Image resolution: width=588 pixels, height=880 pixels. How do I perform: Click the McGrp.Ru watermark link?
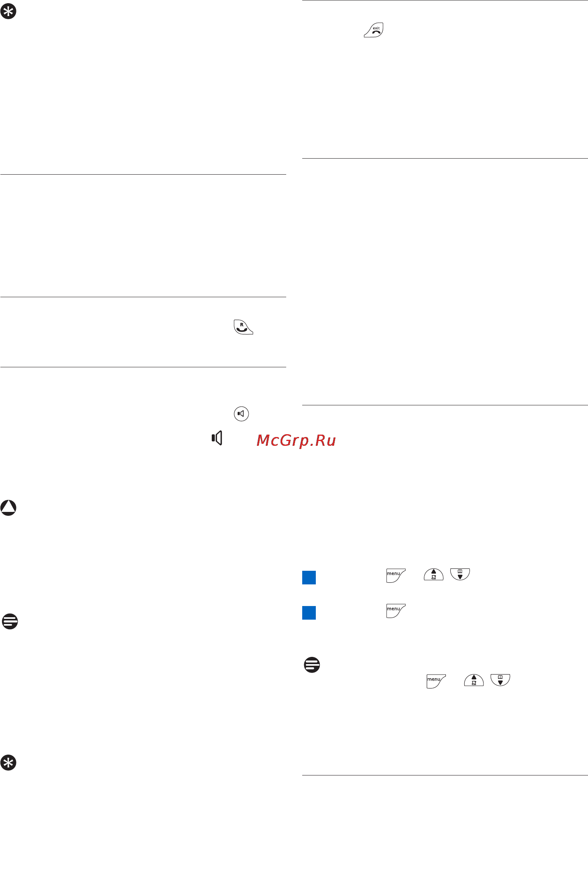(x=296, y=440)
